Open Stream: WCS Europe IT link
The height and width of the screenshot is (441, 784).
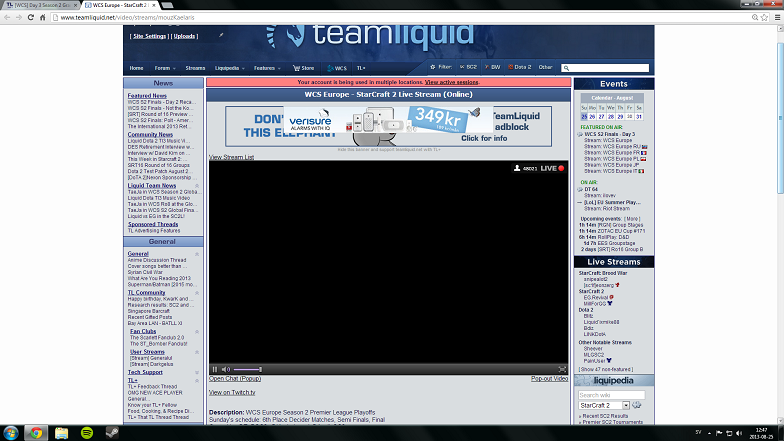(x=610, y=171)
